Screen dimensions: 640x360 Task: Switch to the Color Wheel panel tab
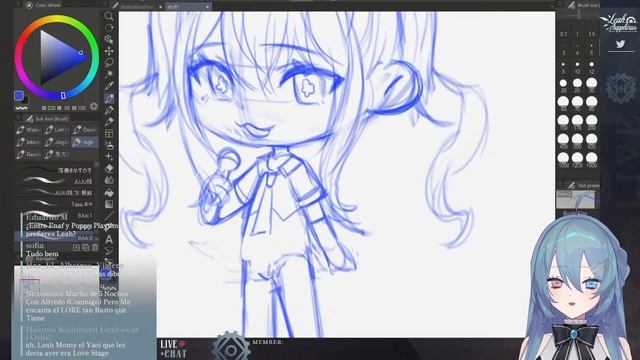43,5
